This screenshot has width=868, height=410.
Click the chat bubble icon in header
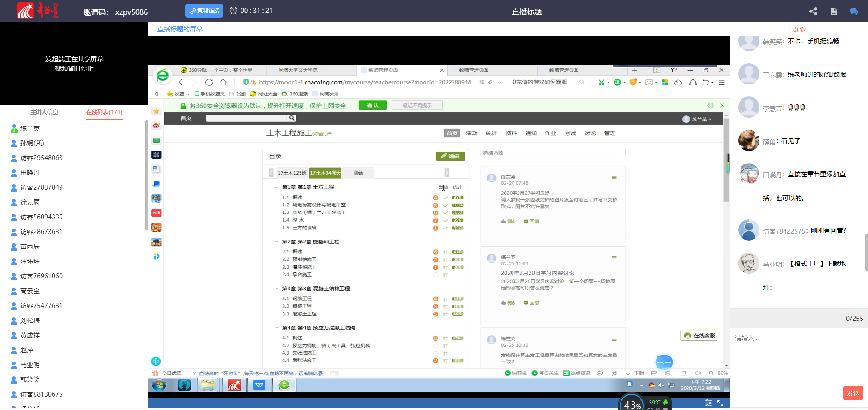[x=854, y=12]
